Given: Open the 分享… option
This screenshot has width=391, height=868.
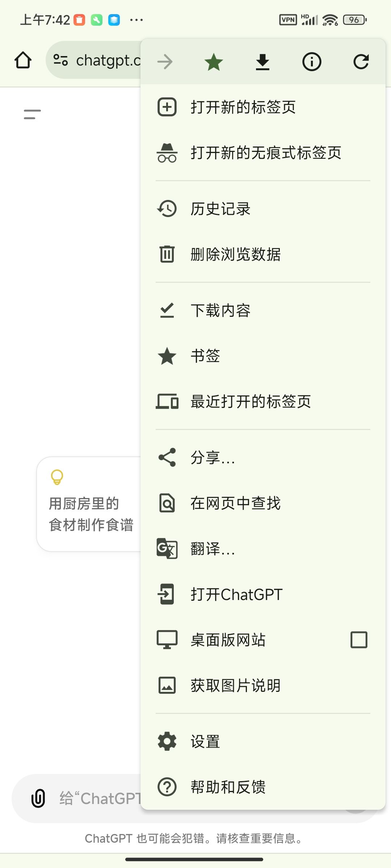Looking at the screenshot, I should click(x=213, y=458).
